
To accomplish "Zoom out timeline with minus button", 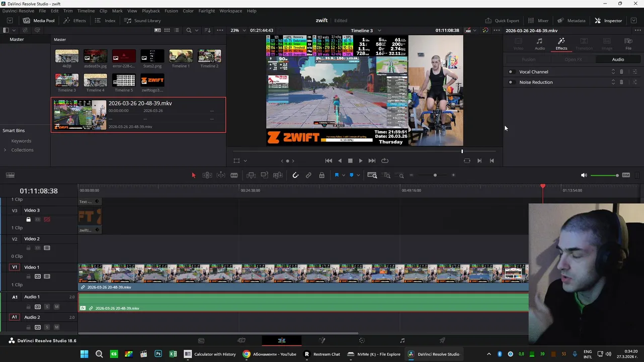I will pos(411,175).
